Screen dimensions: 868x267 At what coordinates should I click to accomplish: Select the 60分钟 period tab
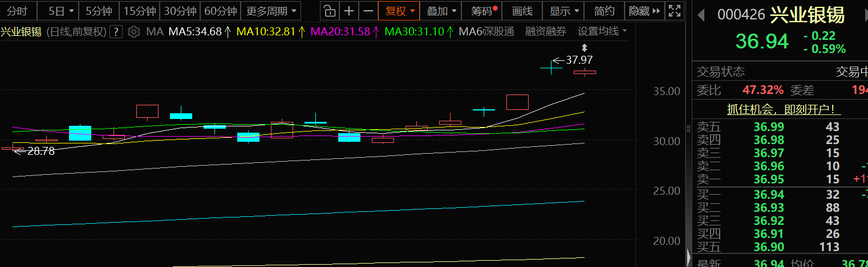pos(220,11)
